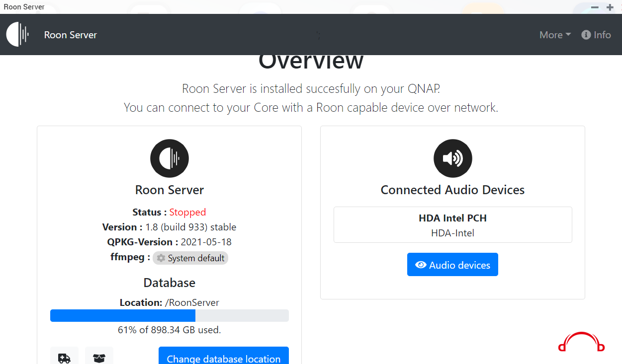Open the Audio devices list button
The width and height of the screenshot is (622, 364).
pyautogui.click(x=452, y=265)
